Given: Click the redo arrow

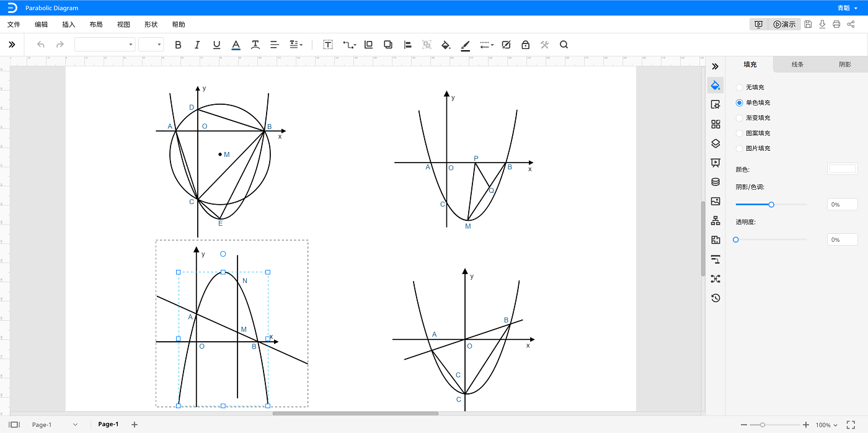Looking at the screenshot, I should tap(60, 45).
